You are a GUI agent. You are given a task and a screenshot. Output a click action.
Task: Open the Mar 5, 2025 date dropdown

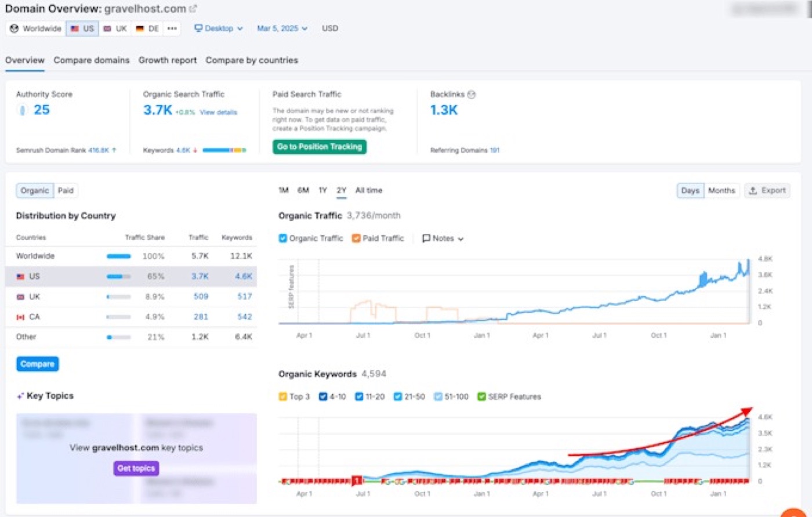click(x=282, y=28)
